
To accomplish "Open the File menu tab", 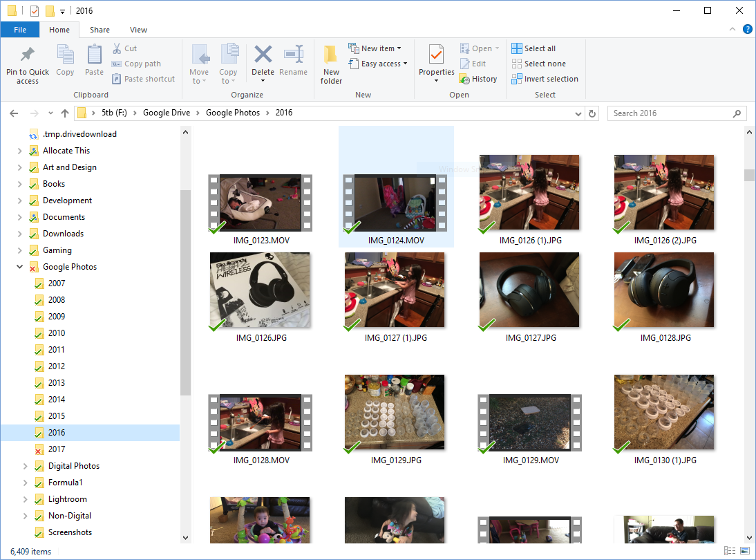I will (20, 30).
